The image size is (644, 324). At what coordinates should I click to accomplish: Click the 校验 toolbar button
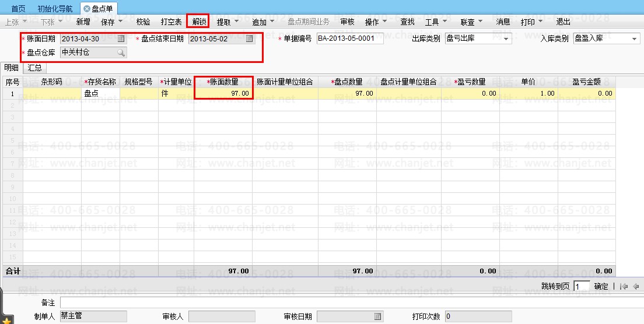[x=143, y=22]
